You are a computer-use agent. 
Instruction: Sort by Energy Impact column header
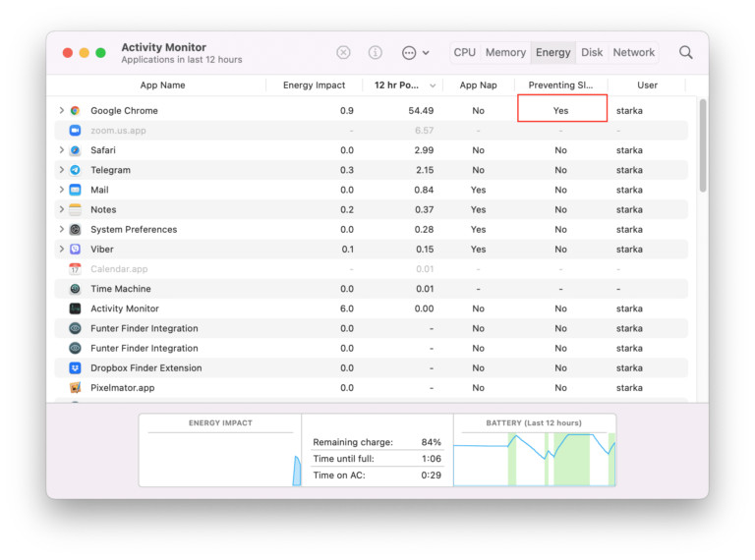coord(314,85)
